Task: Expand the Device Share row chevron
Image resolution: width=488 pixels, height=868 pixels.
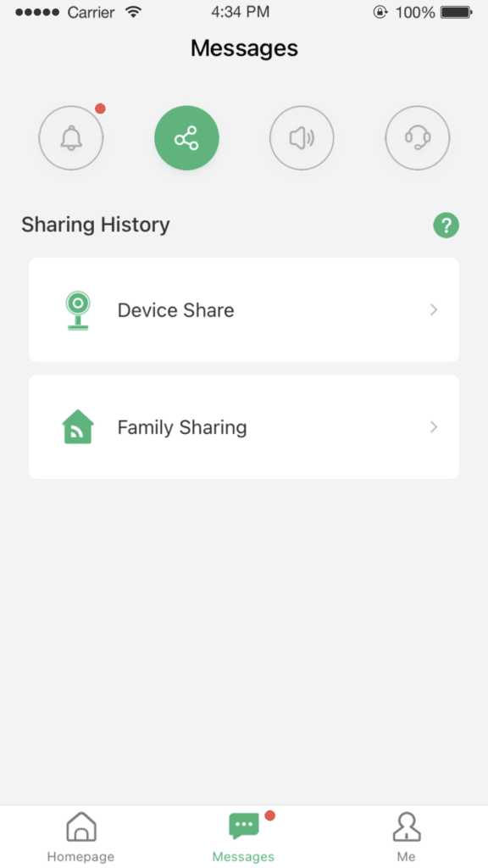Action: tap(433, 309)
